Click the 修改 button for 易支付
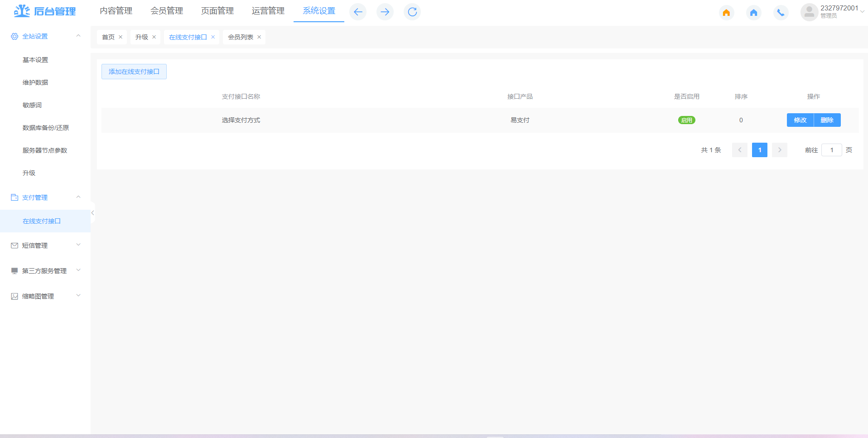868x438 pixels. (x=800, y=120)
